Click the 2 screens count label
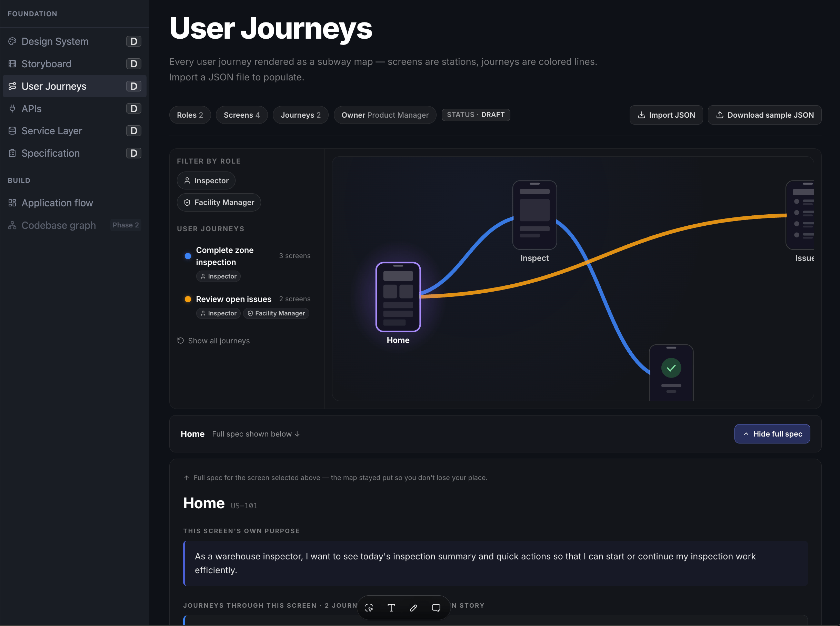Viewport: 840px width, 626px height. point(294,299)
